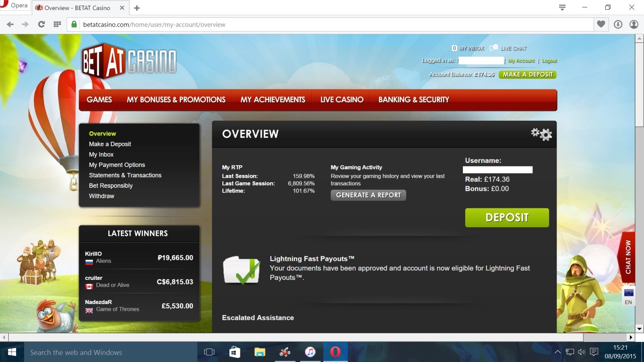Viewport: 644px width, 362px height.
Task: Click the Logout link
Action: 549,61
